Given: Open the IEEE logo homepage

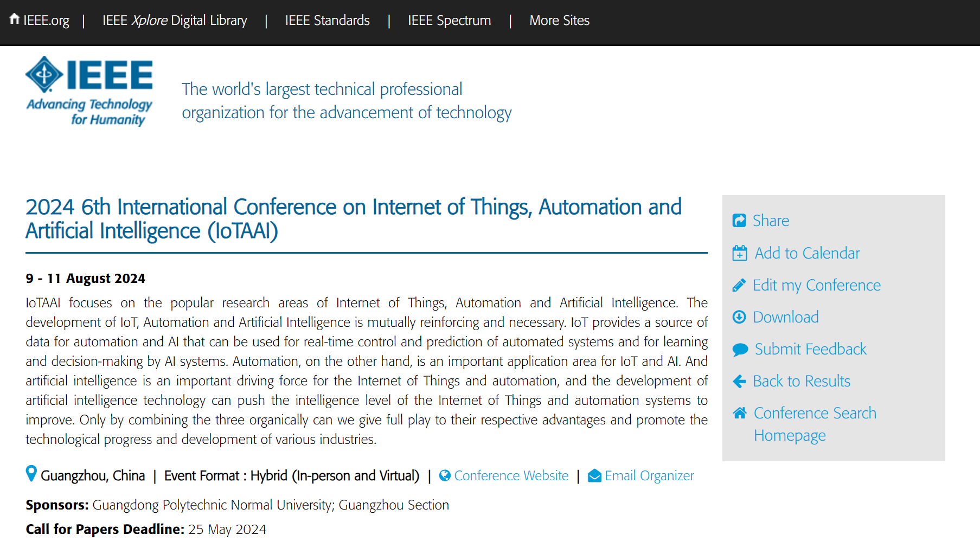Looking at the screenshot, I should click(x=89, y=91).
